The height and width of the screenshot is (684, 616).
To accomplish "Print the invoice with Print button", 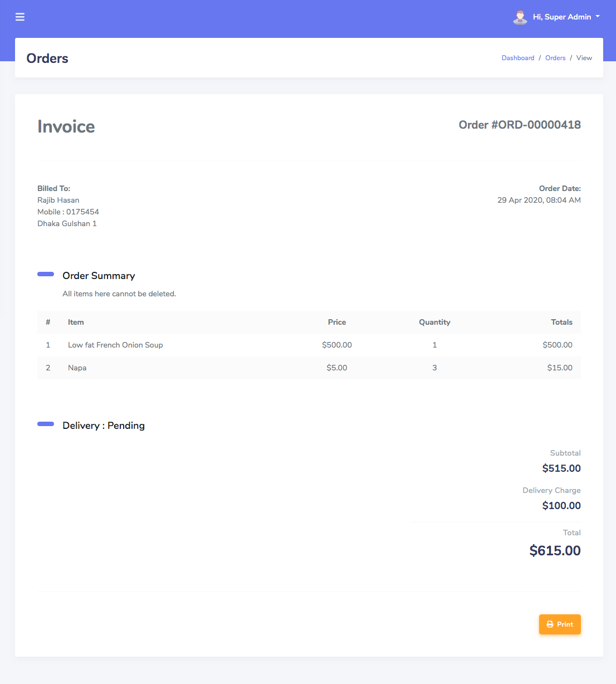I will (x=560, y=624).
